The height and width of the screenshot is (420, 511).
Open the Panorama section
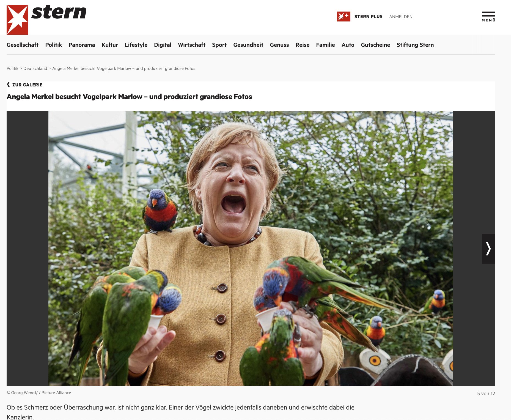pyautogui.click(x=82, y=45)
